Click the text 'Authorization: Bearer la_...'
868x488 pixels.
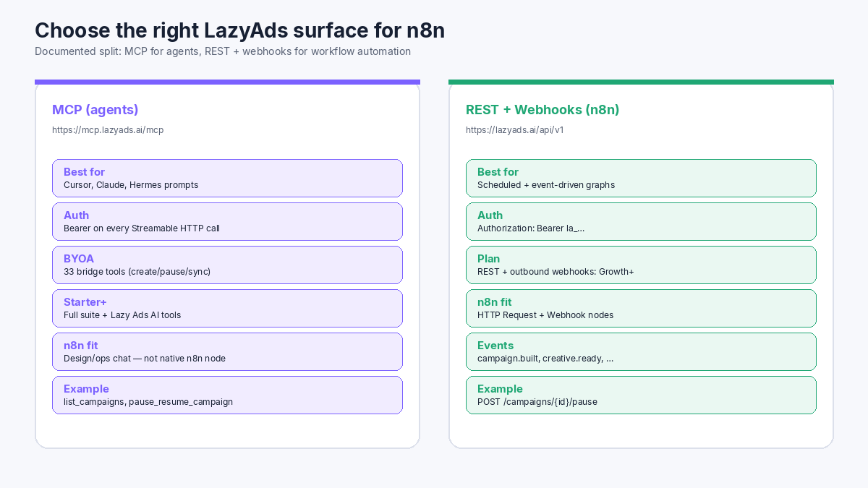[x=531, y=228]
